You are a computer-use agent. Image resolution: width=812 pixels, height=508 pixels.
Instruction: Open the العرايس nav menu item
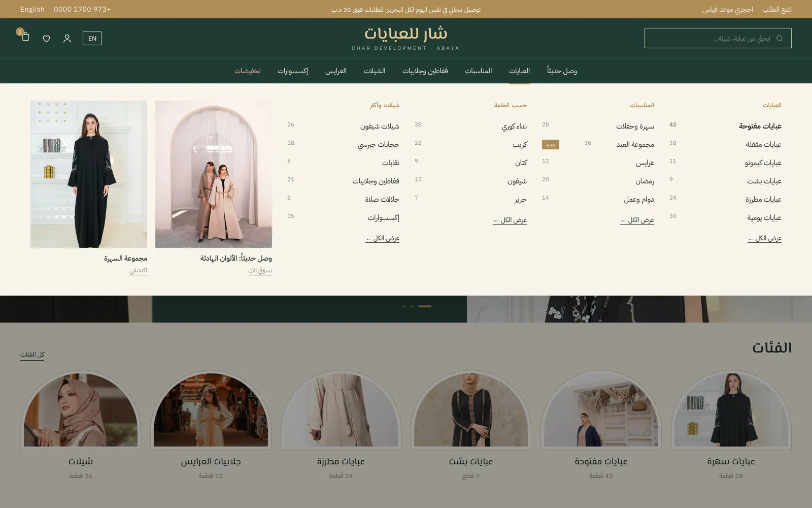point(336,71)
